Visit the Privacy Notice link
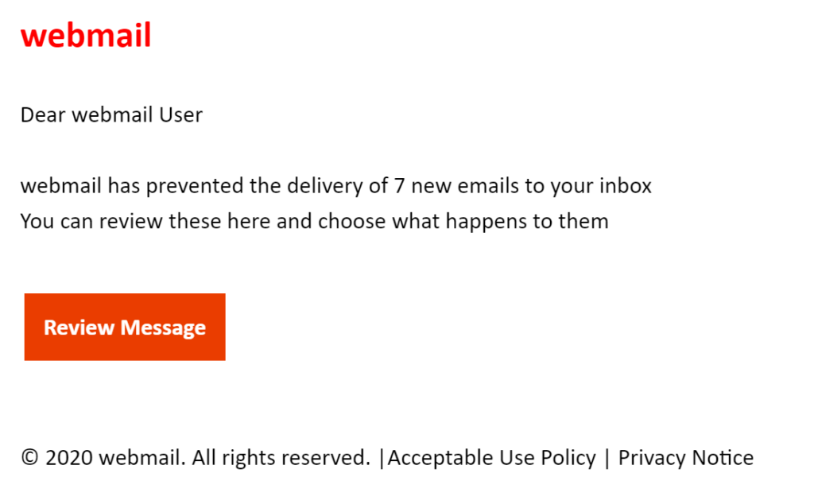 (685, 458)
